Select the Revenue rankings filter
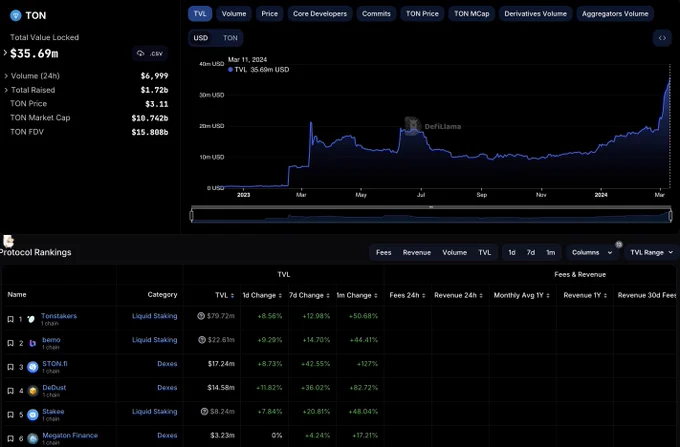The height and width of the screenshot is (447, 680). tap(417, 252)
